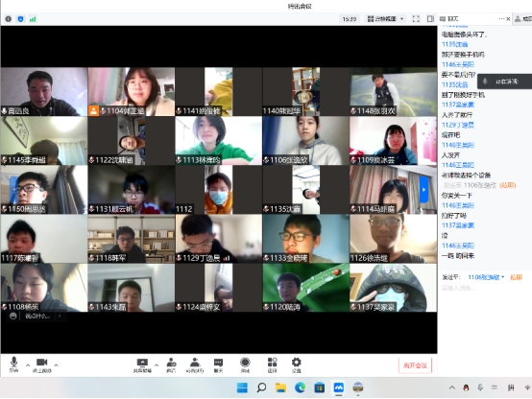Open the grid view layout dropdown

[x=386, y=19]
